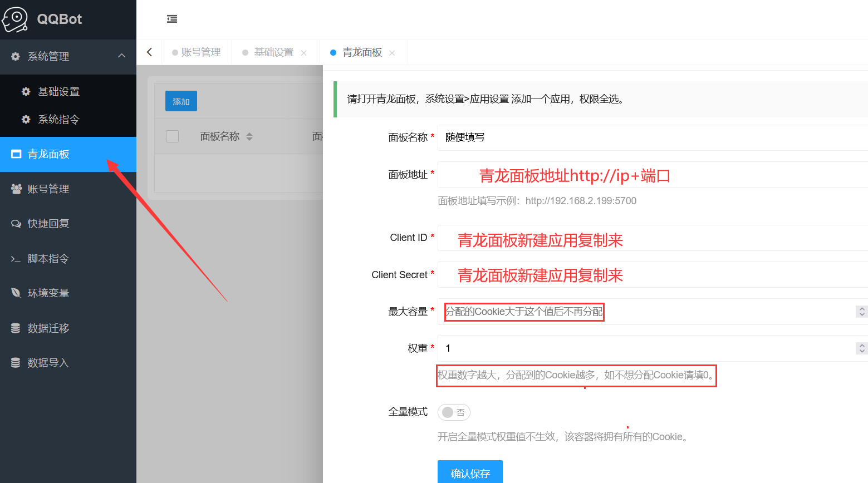
Task: Click the QQBot robot logo
Action: pyautogui.click(x=15, y=19)
